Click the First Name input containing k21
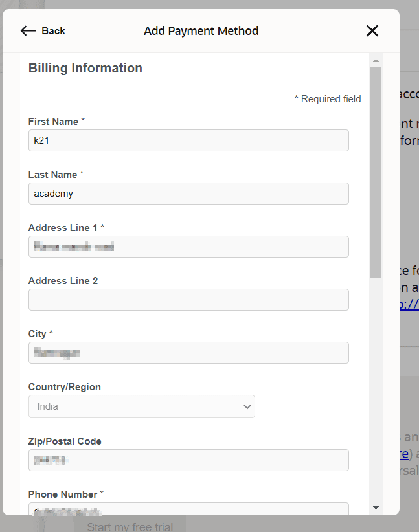 click(188, 140)
